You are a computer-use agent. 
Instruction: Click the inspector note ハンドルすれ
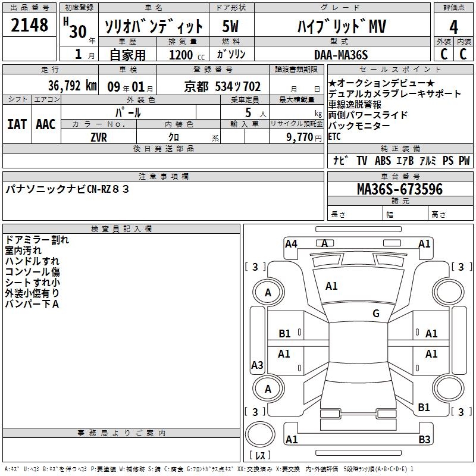tap(32, 261)
